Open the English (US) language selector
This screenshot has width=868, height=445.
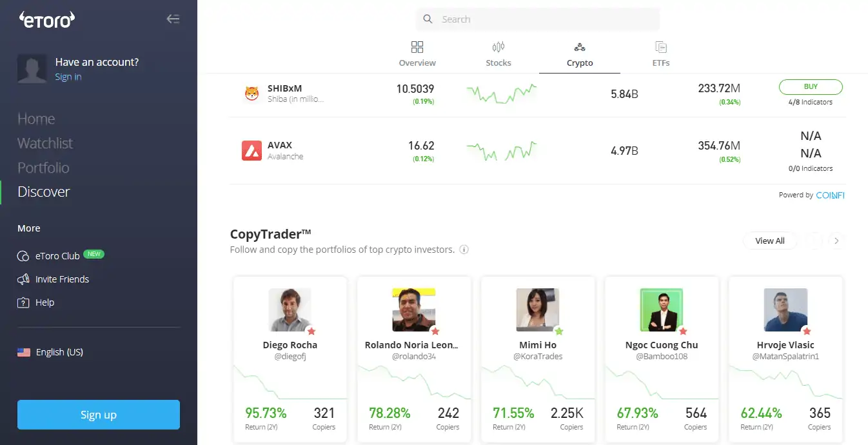(50, 352)
